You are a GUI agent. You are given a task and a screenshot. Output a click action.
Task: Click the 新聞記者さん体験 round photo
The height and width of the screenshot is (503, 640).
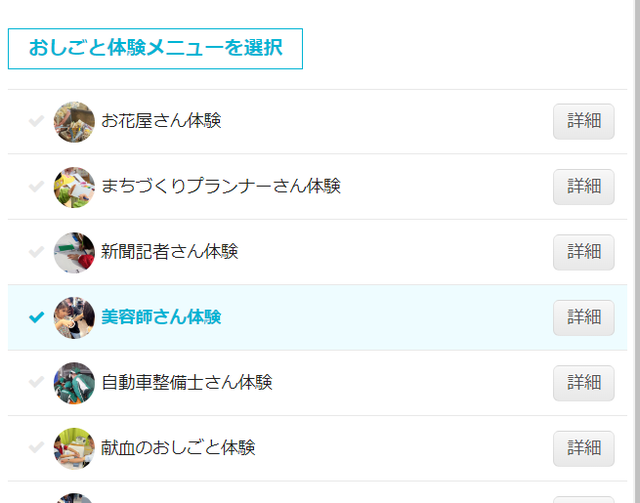point(74,253)
